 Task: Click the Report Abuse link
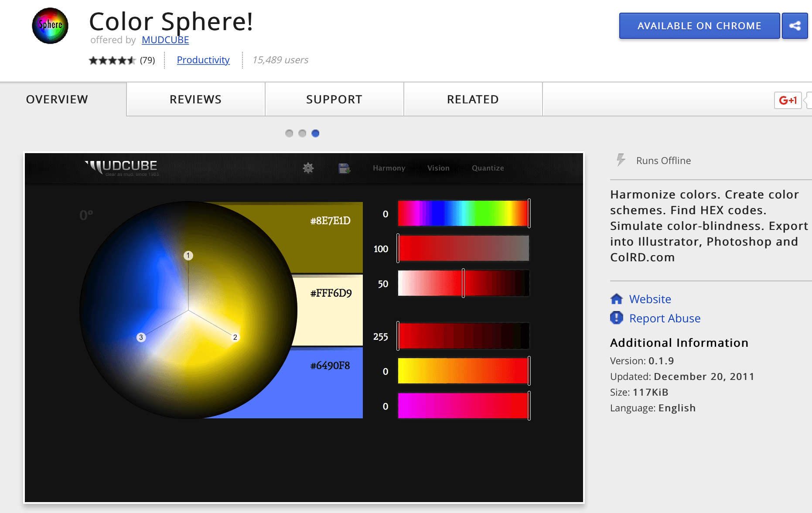[665, 318]
